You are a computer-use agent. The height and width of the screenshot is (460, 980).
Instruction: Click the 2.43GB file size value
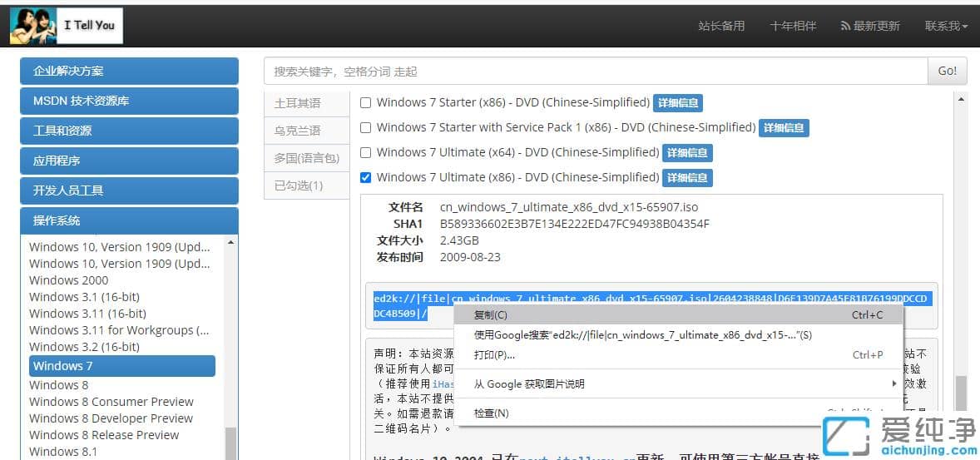pos(459,240)
